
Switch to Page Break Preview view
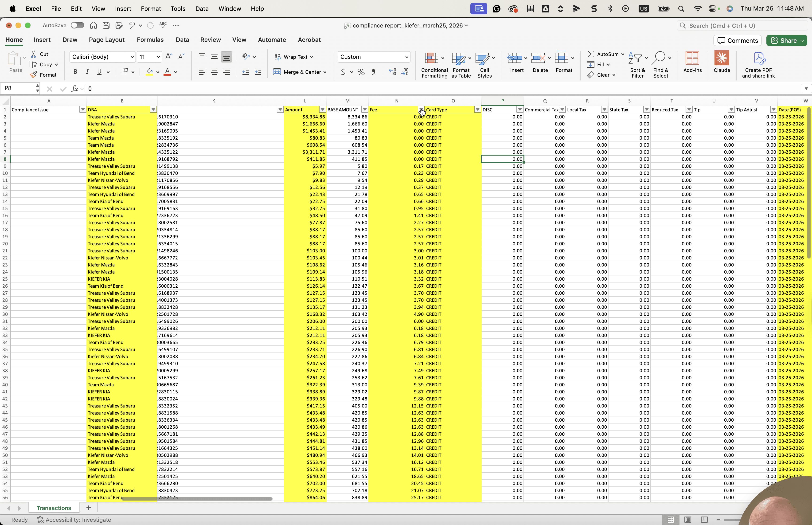point(704,520)
